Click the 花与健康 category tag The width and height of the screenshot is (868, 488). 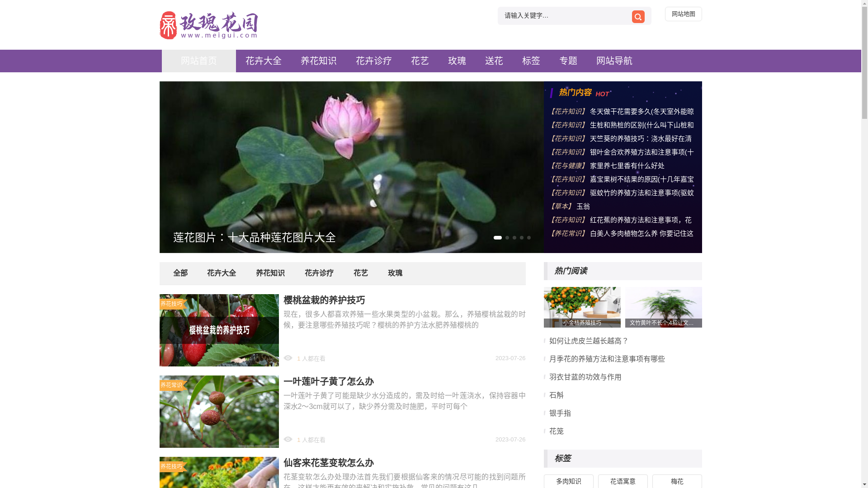[x=568, y=166]
